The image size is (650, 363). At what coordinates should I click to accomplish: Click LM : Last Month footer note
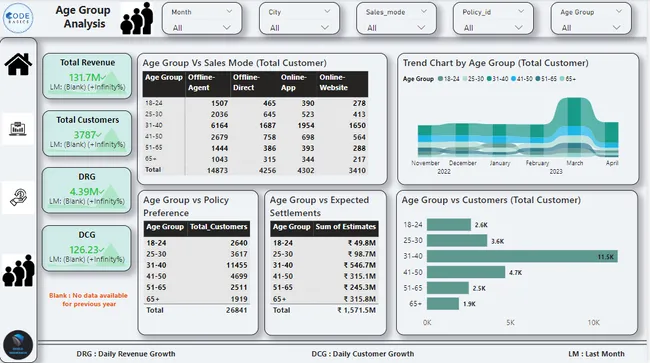[x=596, y=354]
